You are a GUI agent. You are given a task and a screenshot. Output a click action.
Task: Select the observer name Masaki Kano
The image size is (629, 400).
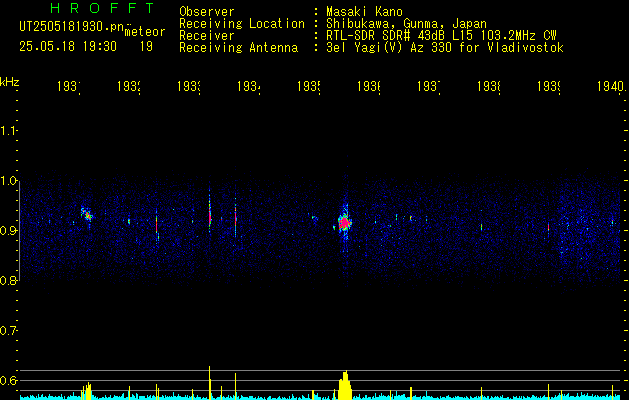[x=365, y=11]
